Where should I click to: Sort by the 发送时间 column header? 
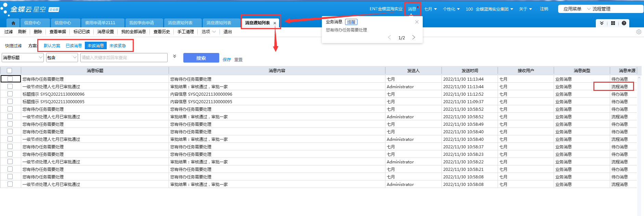(x=470, y=70)
